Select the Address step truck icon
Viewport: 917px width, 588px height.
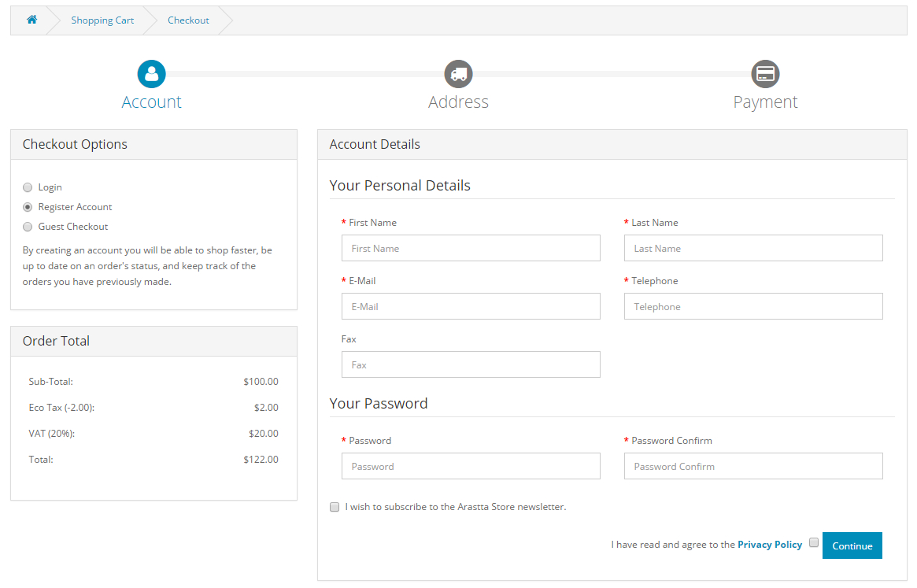[x=458, y=74]
